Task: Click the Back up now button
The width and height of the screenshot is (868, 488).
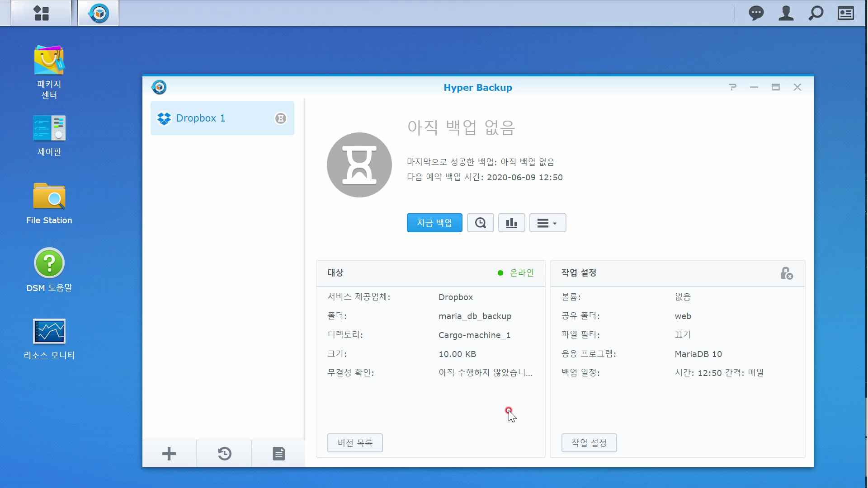Action: pos(434,223)
